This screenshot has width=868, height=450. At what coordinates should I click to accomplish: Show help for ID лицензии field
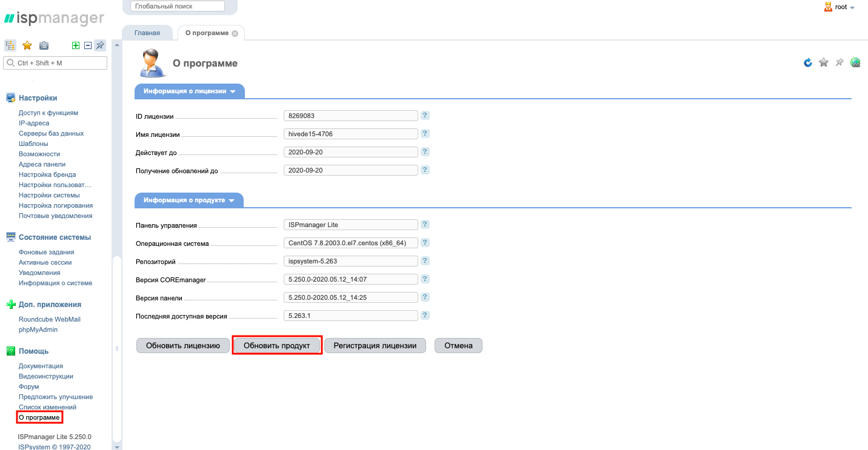tap(425, 115)
